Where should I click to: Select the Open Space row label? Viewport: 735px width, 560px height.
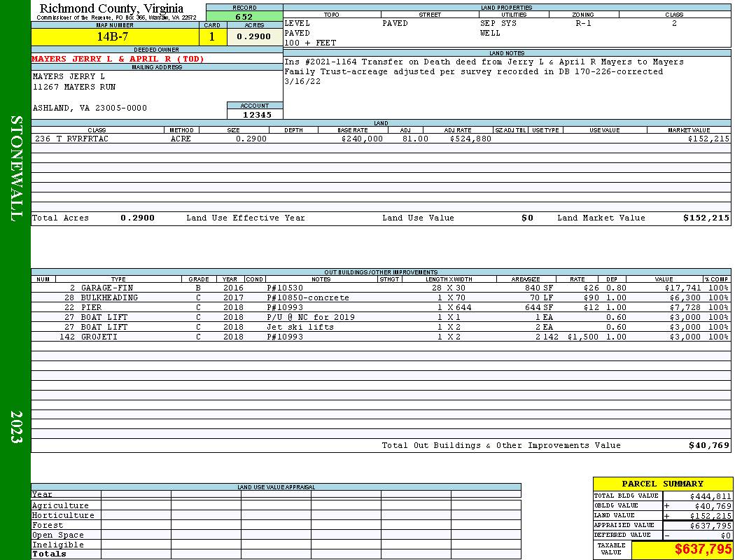[58, 535]
